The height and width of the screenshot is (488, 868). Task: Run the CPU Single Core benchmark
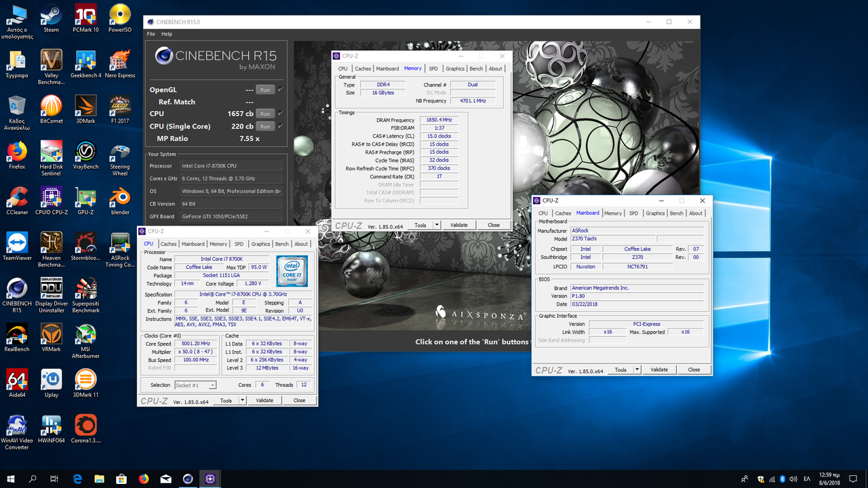click(265, 126)
